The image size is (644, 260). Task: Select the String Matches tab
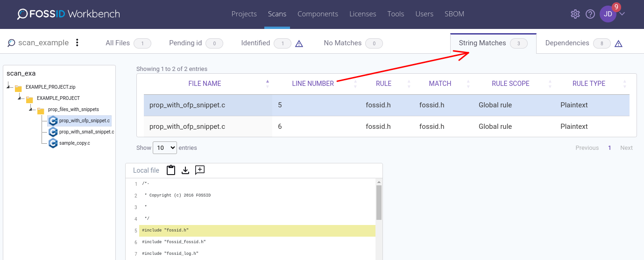[x=493, y=43]
